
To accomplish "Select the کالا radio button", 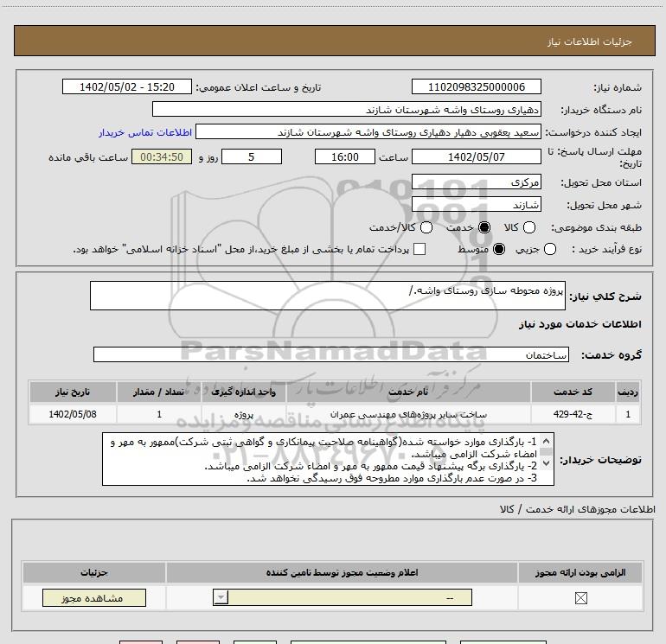I will click(x=529, y=227).
